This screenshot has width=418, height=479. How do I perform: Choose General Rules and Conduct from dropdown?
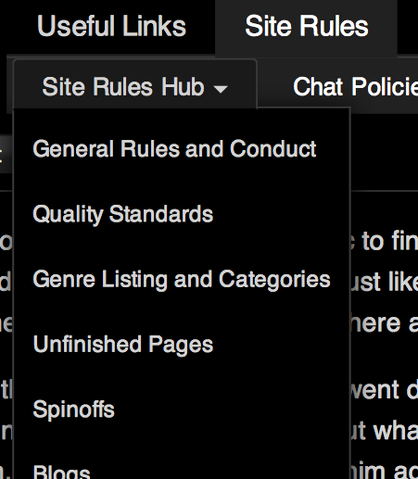click(174, 148)
